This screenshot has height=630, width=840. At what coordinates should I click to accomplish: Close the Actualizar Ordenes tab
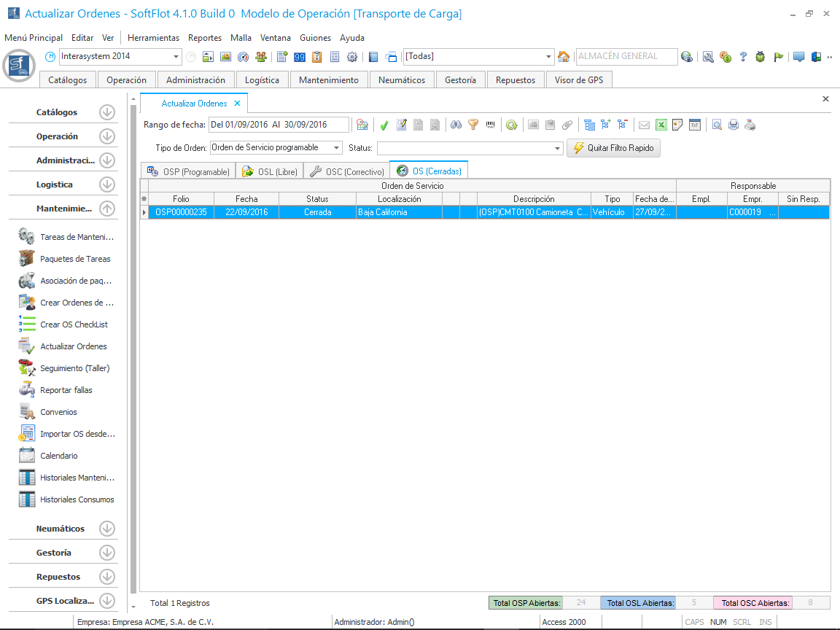(x=238, y=104)
